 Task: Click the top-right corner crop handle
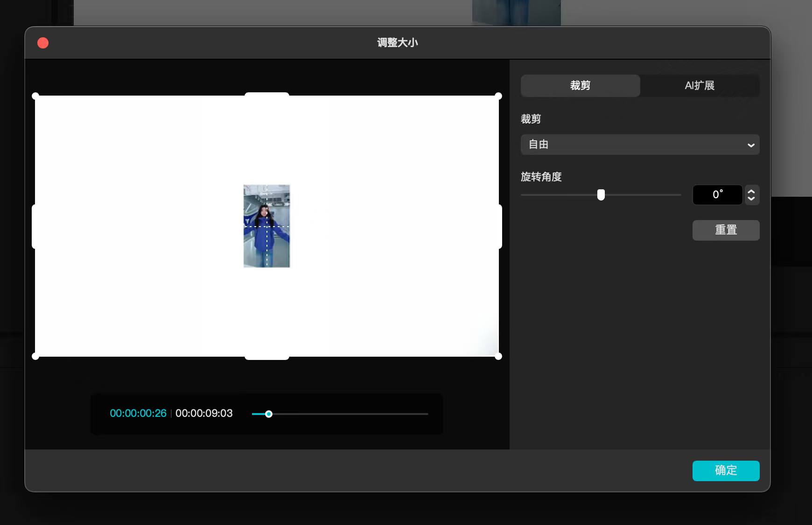coord(498,96)
